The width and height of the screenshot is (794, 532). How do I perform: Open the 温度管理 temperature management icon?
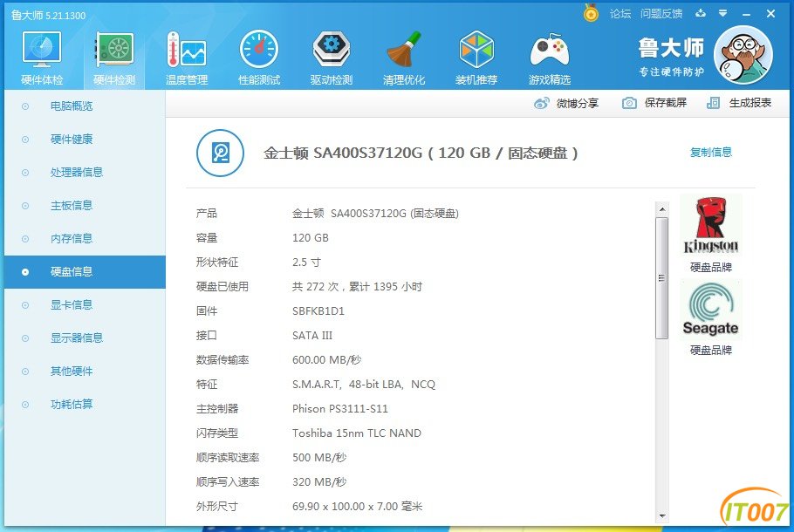click(x=187, y=50)
